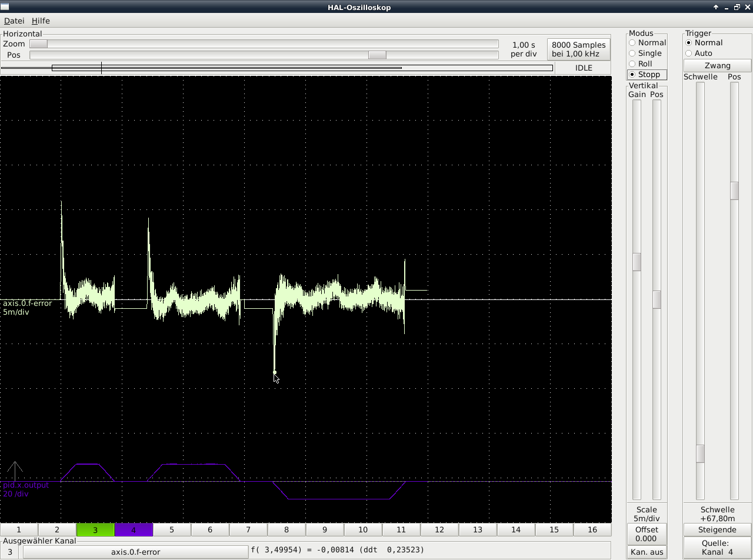The height and width of the screenshot is (560, 753).
Task: Click the axis.0.f-error channel source button
Action: tap(135, 552)
